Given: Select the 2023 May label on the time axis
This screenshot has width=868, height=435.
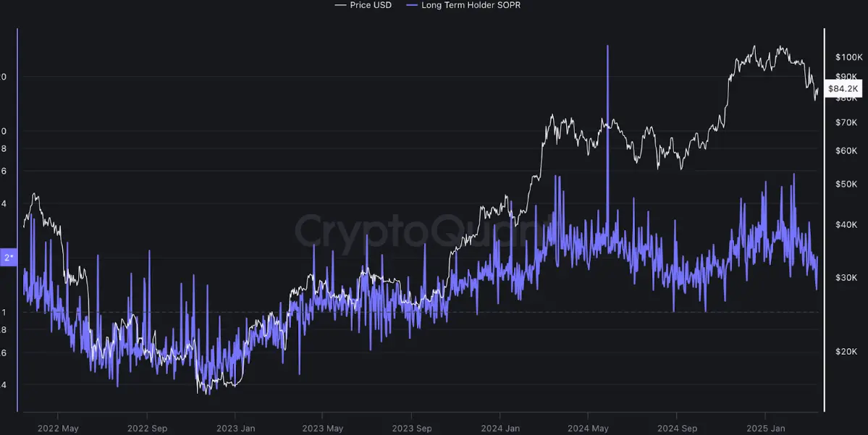Looking at the screenshot, I should [323, 428].
